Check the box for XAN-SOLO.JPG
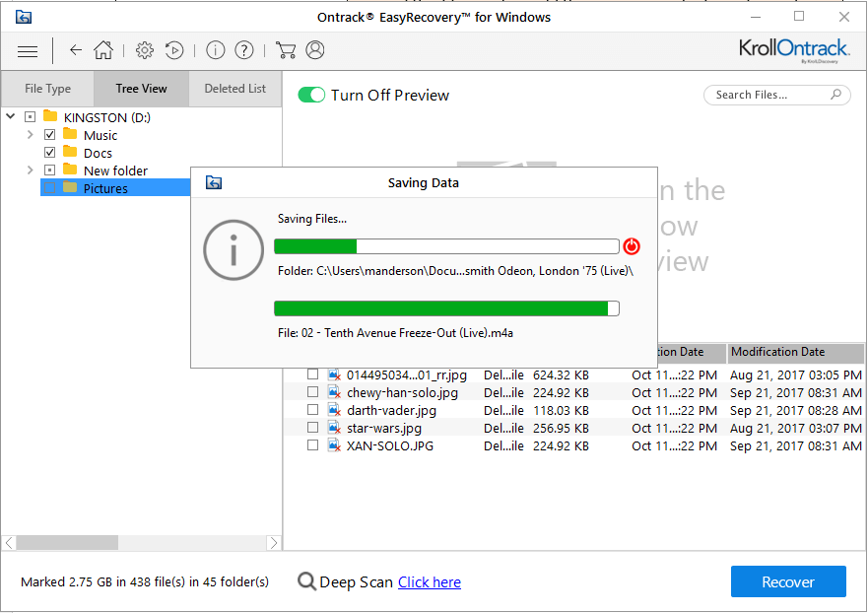 point(312,445)
